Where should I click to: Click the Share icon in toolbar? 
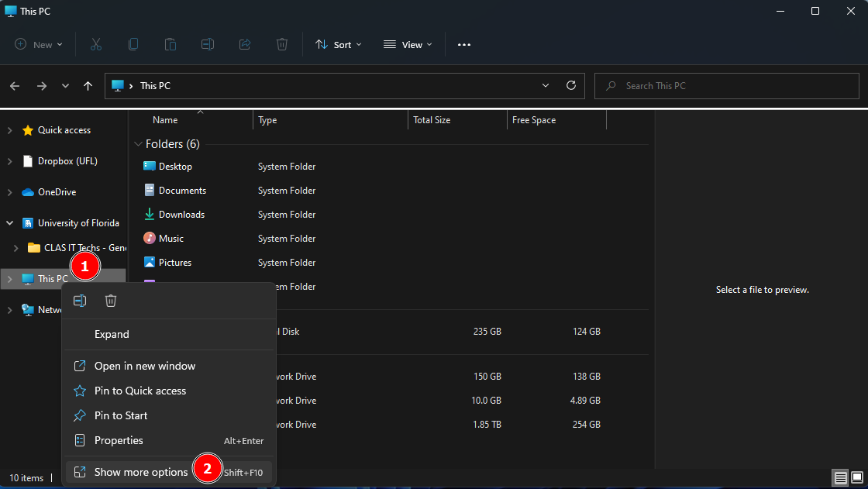(245, 44)
